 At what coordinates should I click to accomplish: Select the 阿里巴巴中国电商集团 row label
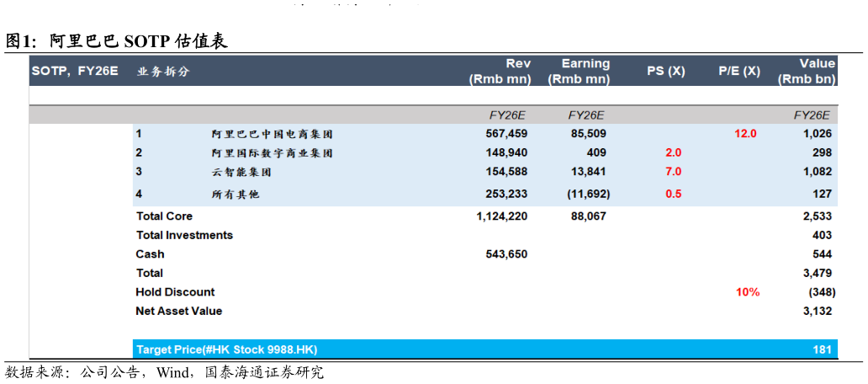(273, 134)
